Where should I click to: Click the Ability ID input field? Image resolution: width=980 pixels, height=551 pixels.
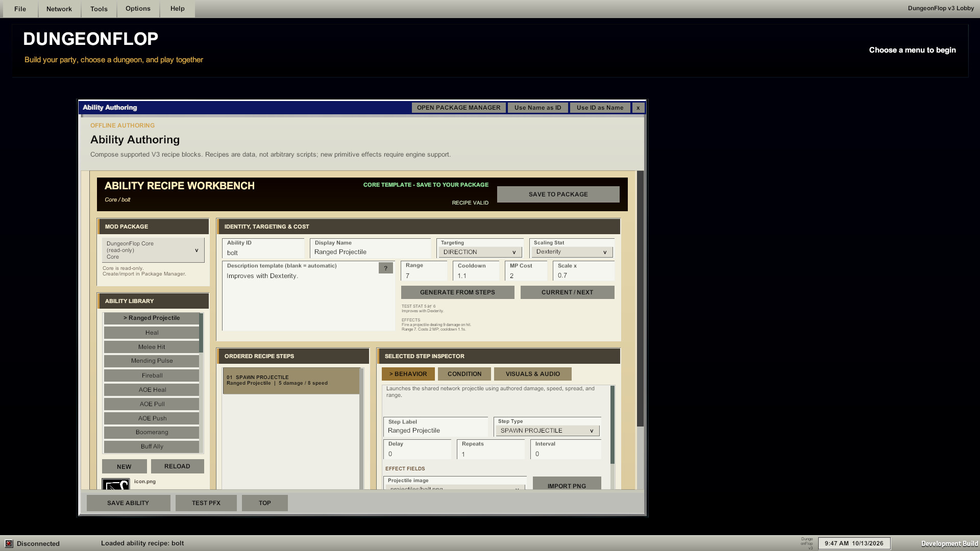coord(263,248)
